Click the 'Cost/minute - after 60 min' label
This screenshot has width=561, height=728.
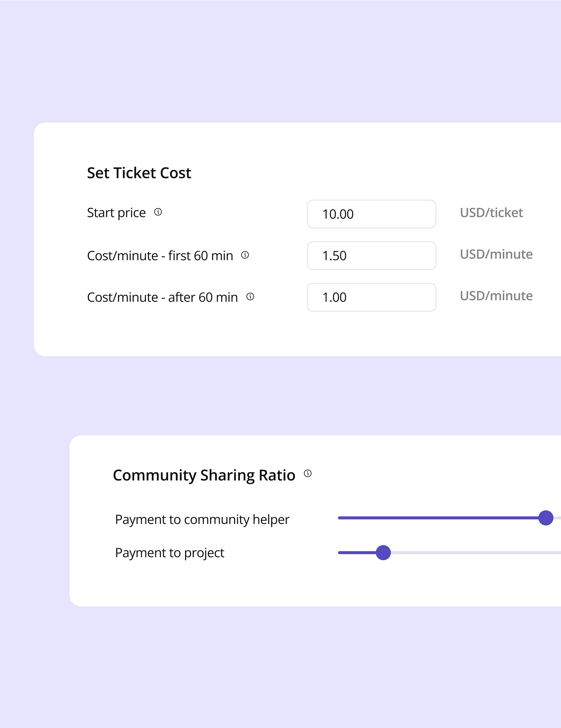[x=162, y=297]
